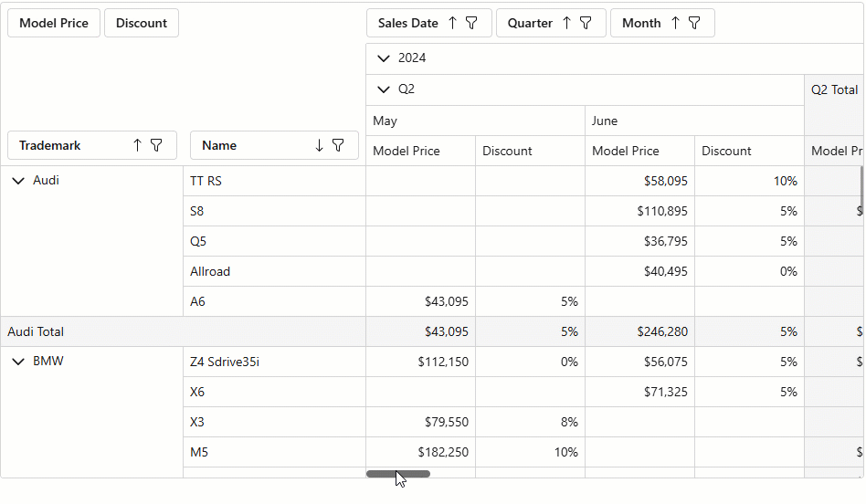
Task: Click the Audi Total row label
Action: [x=36, y=331]
